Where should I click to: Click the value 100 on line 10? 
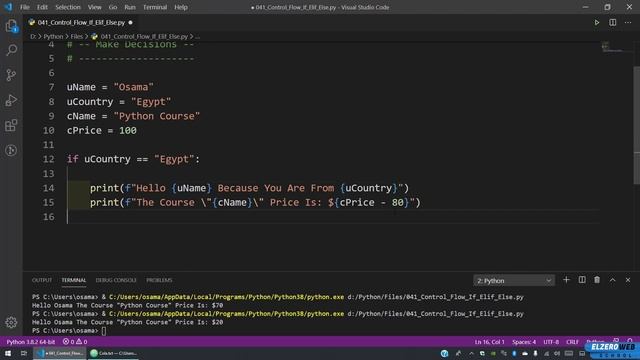point(128,130)
